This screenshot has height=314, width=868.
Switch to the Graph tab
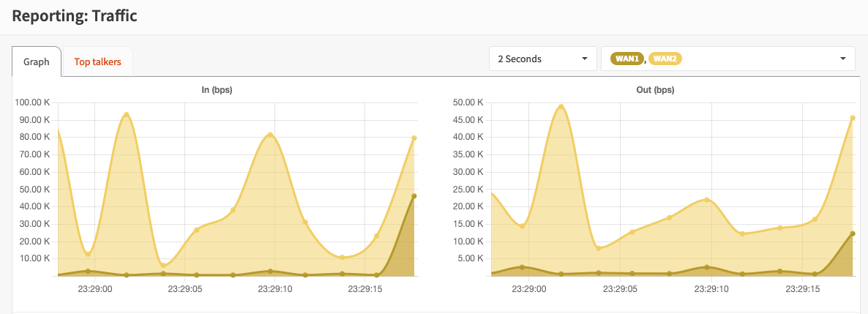[x=37, y=62]
